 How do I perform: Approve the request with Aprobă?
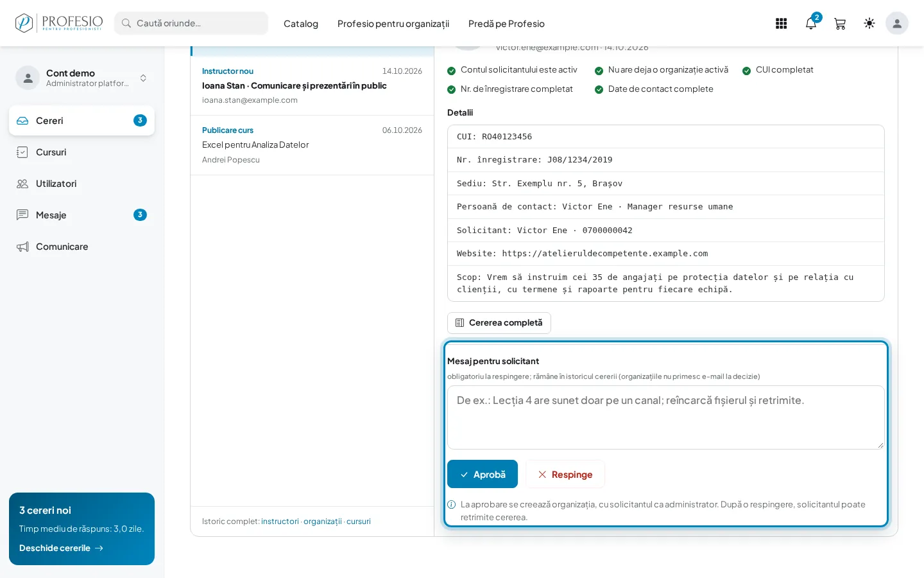[483, 474]
